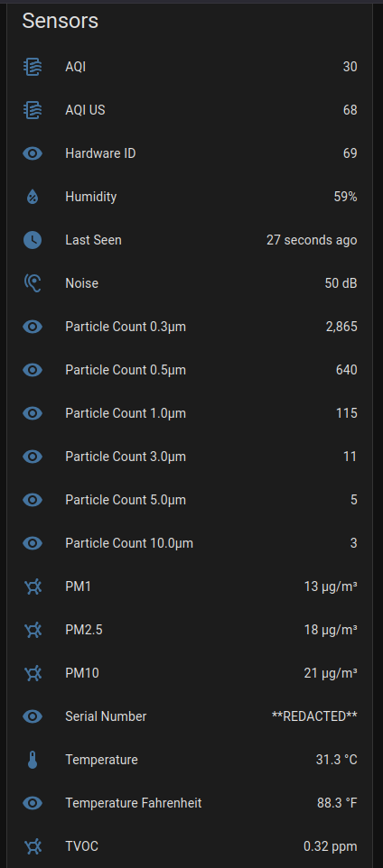Select the Temperature Fahrenheit label
Screen dimensions: 383x868
click(x=134, y=803)
